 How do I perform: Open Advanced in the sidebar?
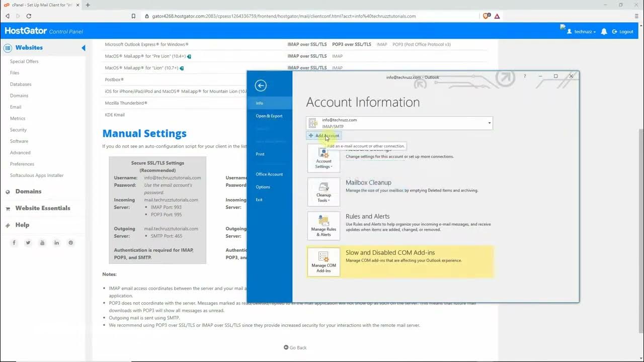(x=20, y=152)
